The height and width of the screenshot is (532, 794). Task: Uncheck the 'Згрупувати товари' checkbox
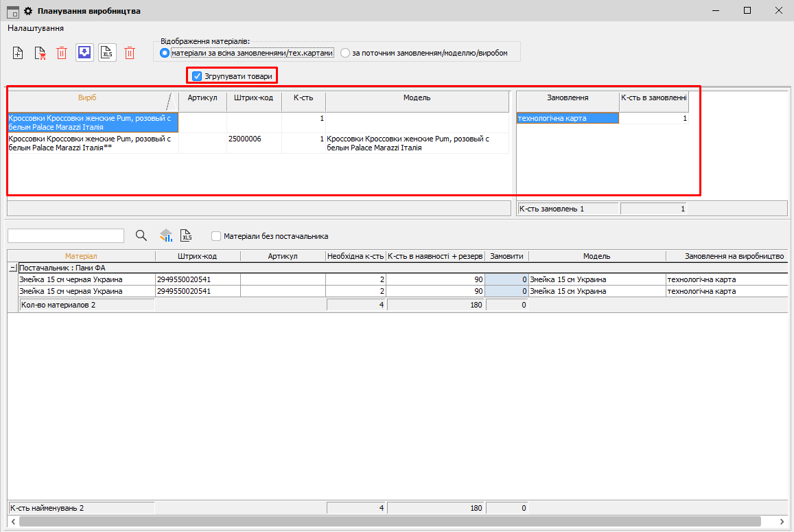pyautogui.click(x=197, y=76)
